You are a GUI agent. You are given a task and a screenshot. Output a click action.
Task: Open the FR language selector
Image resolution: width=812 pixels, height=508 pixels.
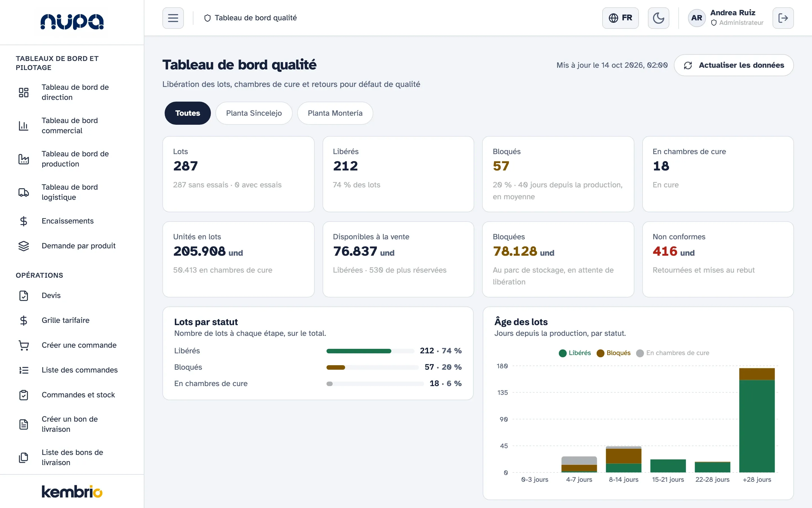[x=620, y=18]
